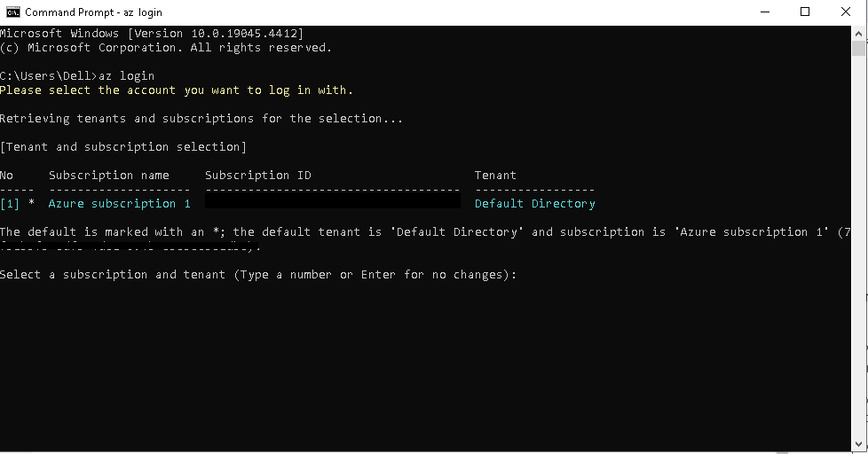Maximize the Command Prompt window
Image resolution: width=868 pixels, height=454 pixels.
point(805,12)
